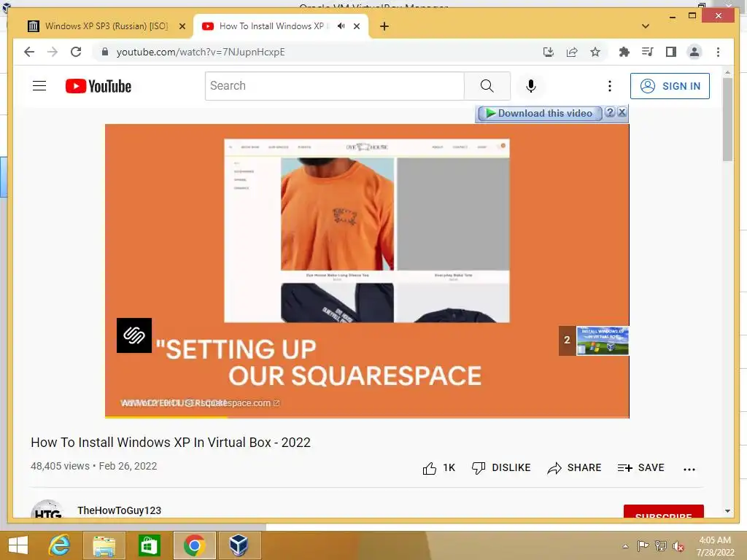Close the Windows XP SP3 tab
747x560 pixels.
[x=182, y=27]
